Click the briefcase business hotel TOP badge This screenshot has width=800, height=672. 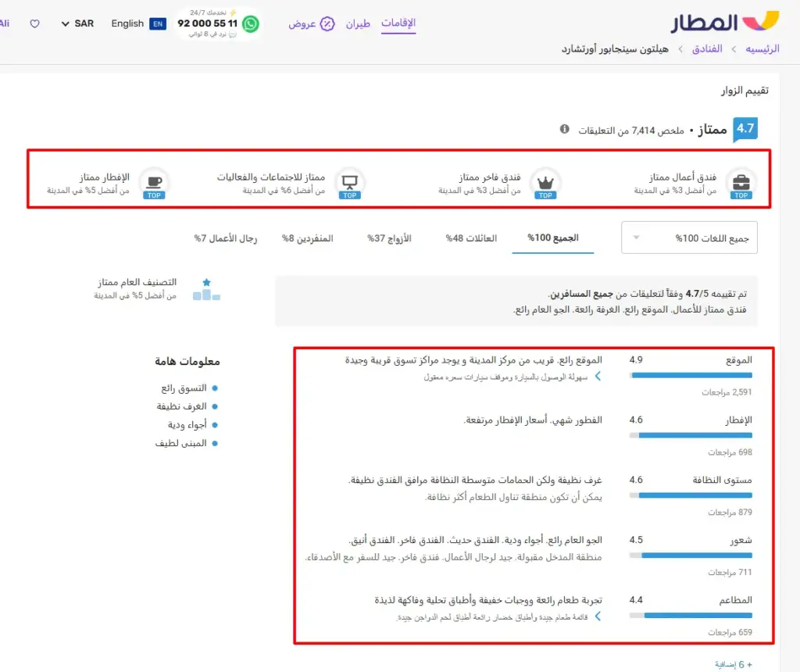[x=741, y=183]
